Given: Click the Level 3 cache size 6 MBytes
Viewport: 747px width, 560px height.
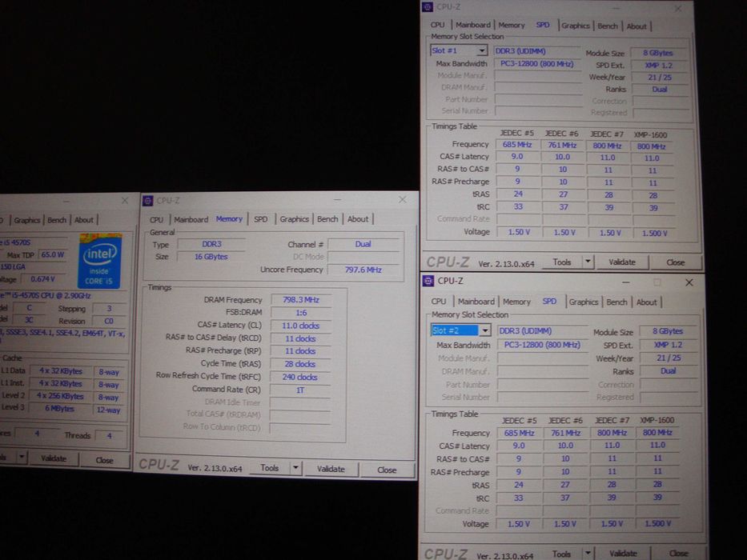Looking at the screenshot, I should [x=59, y=408].
